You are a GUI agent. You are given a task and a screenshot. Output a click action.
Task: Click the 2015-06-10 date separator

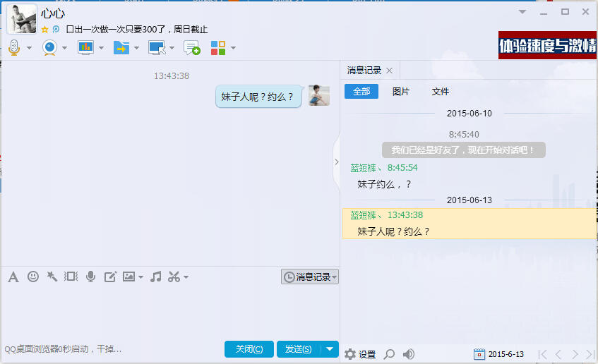pyautogui.click(x=469, y=114)
